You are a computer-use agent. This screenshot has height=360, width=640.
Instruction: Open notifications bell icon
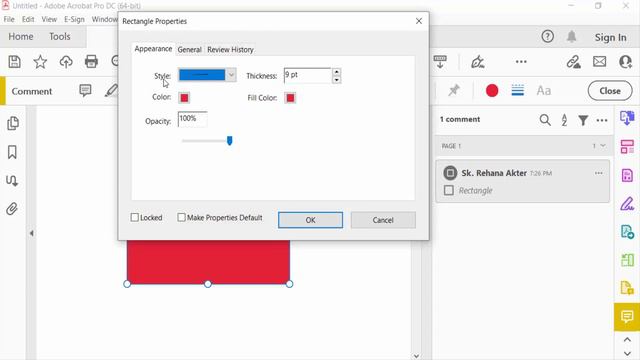pyautogui.click(x=571, y=37)
